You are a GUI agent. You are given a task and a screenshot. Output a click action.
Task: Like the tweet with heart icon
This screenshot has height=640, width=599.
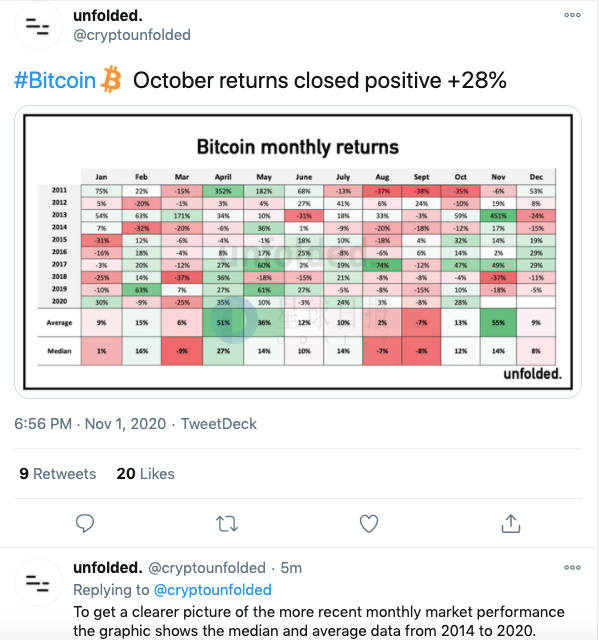click(x=369, y=524)
